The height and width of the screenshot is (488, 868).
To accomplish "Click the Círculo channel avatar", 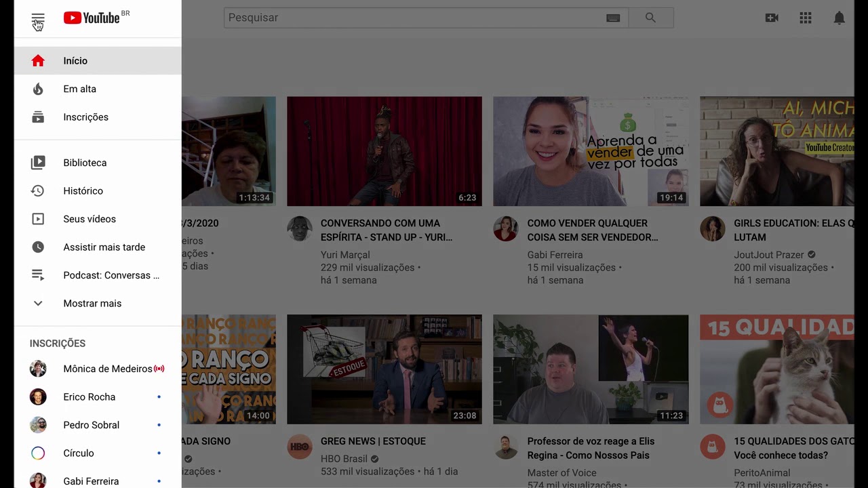I will [38, 453].
